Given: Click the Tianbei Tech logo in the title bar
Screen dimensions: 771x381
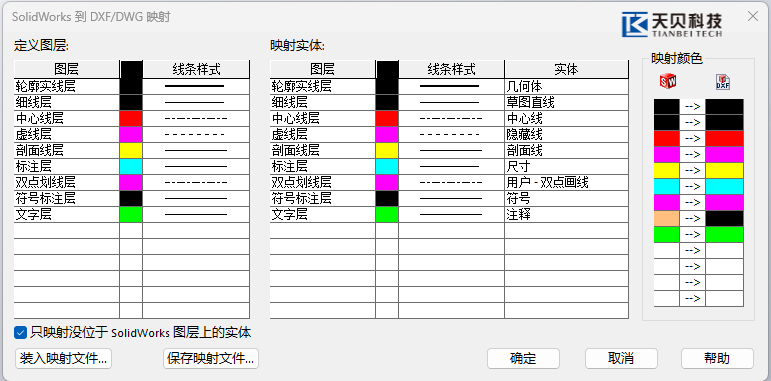Looking at the screenshot, I should click(672, 24).
